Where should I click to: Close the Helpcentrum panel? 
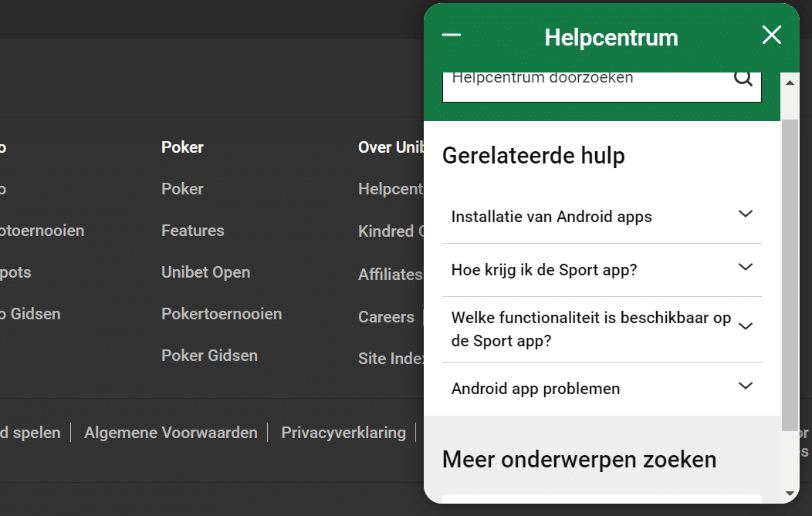(x=771, y=35)
